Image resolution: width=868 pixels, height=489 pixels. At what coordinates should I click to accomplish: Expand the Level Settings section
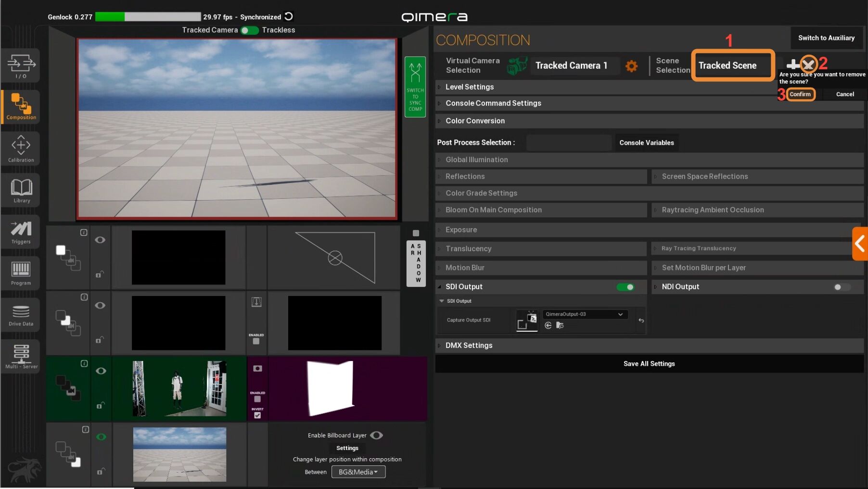469,87
